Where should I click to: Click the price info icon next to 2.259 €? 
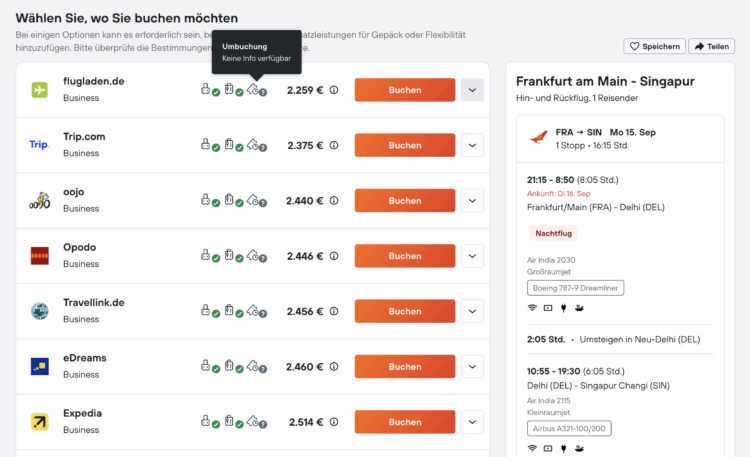point(334,90)
